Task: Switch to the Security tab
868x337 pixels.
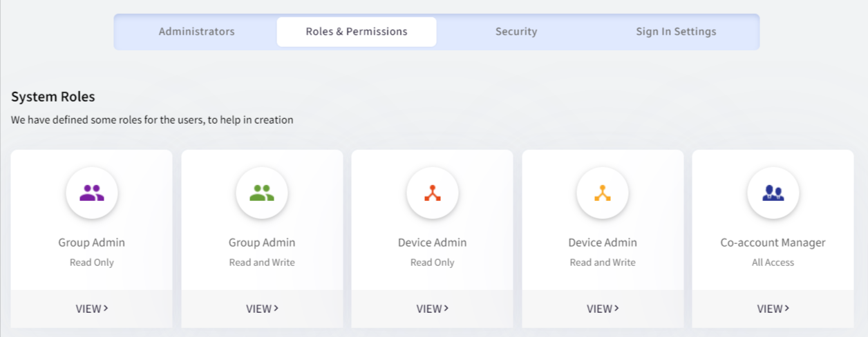Action: [x=516, y=32]
